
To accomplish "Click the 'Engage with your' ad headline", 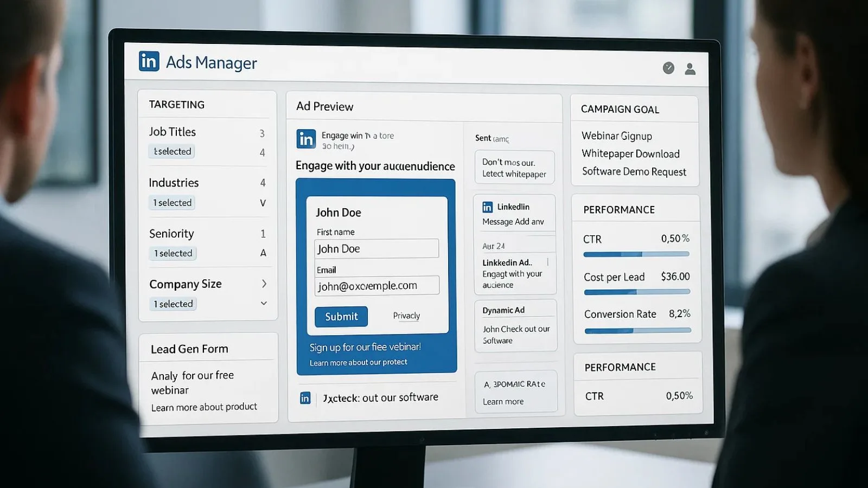I will [x=375, y=166].
